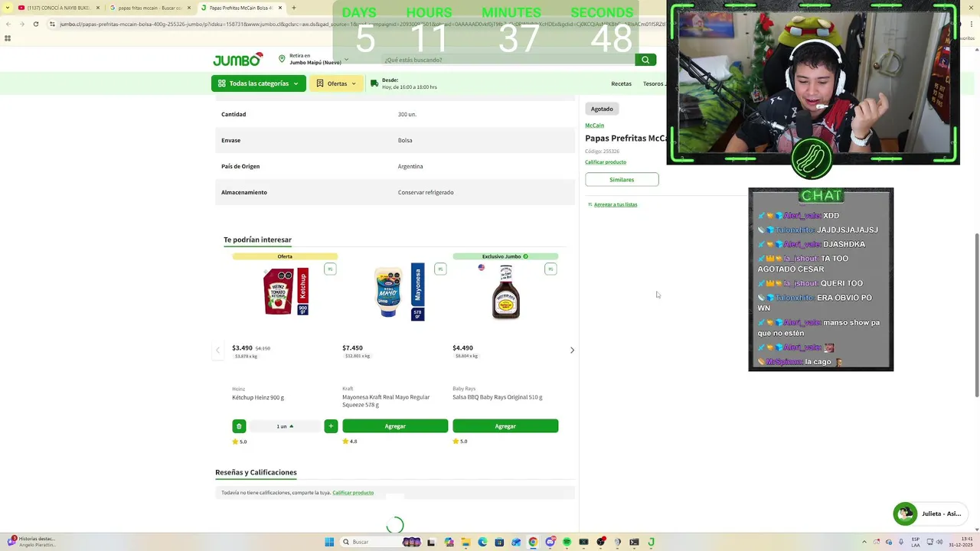
Task: Open File Explorer from the taskbar
Action: pos(465,542)
